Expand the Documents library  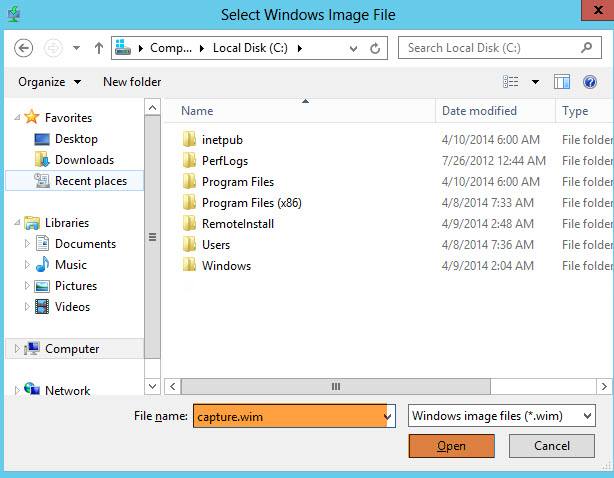(x=27, y=244)
